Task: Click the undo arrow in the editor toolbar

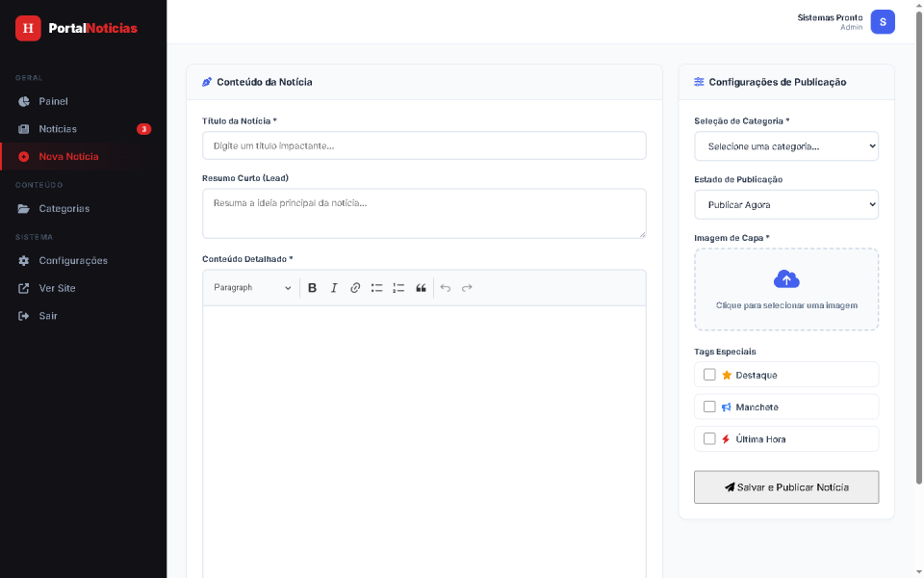Action: pyautogui.click(x=446, y=288)
